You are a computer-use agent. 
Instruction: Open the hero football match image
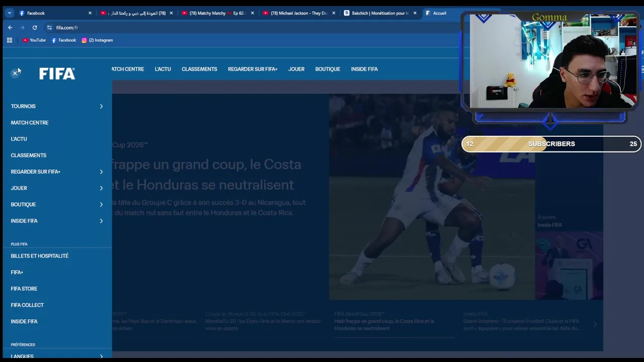[x=432, y=197]
